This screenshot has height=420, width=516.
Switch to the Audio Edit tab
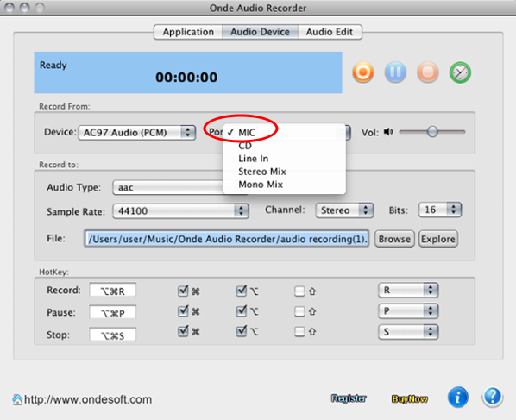330,32
